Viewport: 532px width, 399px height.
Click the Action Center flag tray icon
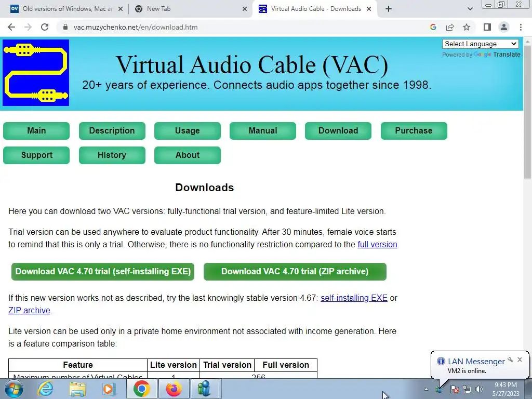[454, 389]
